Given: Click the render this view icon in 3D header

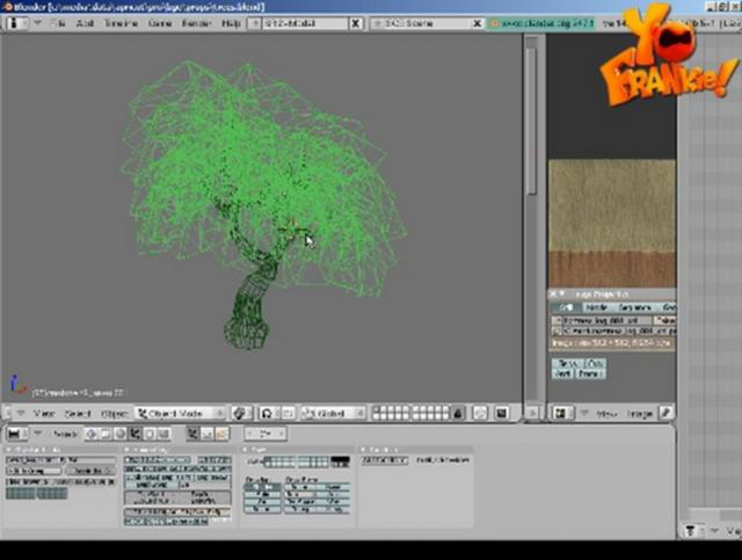Looking at the screenshot, I should pos(501,413).
